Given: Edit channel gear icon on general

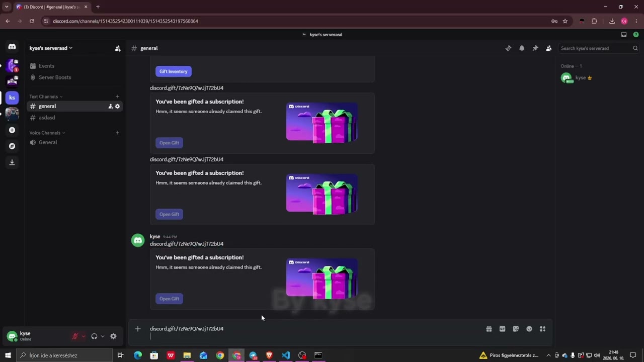Looking at the screenshot, I should [118, 106].
